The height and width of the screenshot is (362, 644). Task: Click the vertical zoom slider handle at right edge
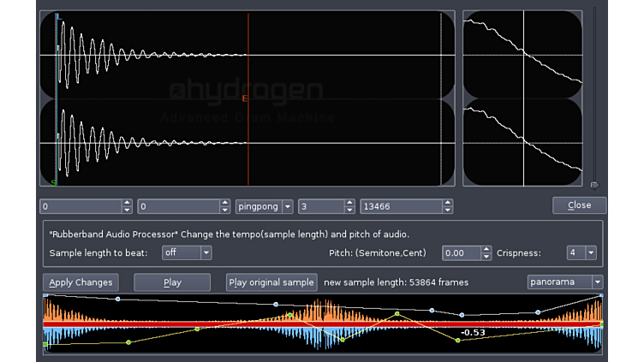[594, 184]
